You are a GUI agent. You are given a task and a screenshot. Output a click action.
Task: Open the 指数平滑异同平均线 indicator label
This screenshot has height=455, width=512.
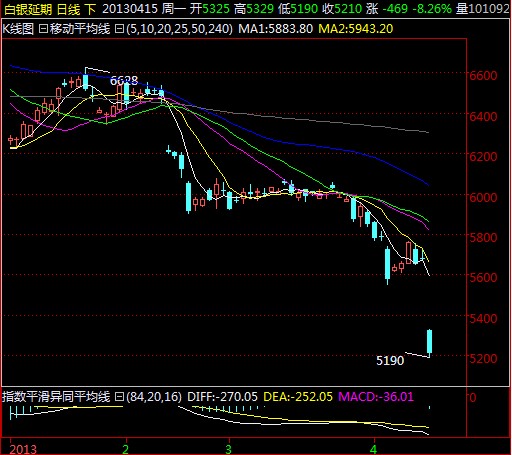pyautogui.click(x=56, y=397)
